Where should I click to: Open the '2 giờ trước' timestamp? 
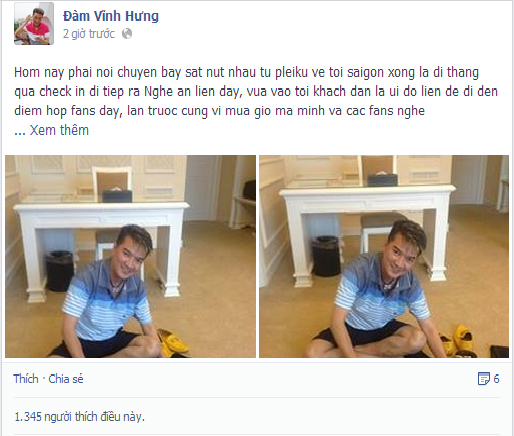point(89,34)
